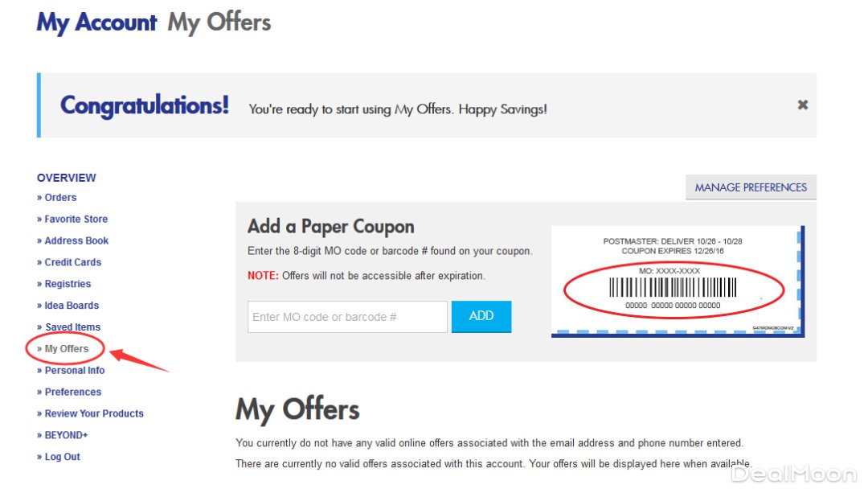This screenshot has height=493, width=868.
Task: Select Credit Cards in account menu
Action: pyautogui.click(x=72, y=263)
